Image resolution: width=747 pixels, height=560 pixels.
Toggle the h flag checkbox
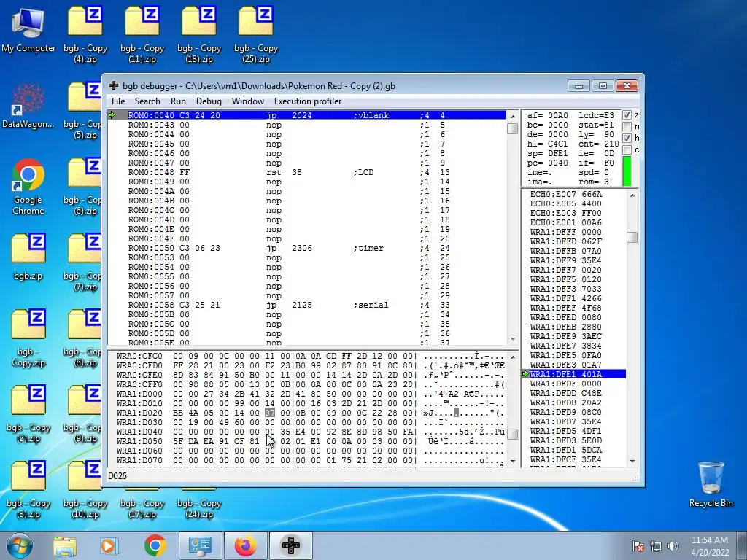point(627,138)
